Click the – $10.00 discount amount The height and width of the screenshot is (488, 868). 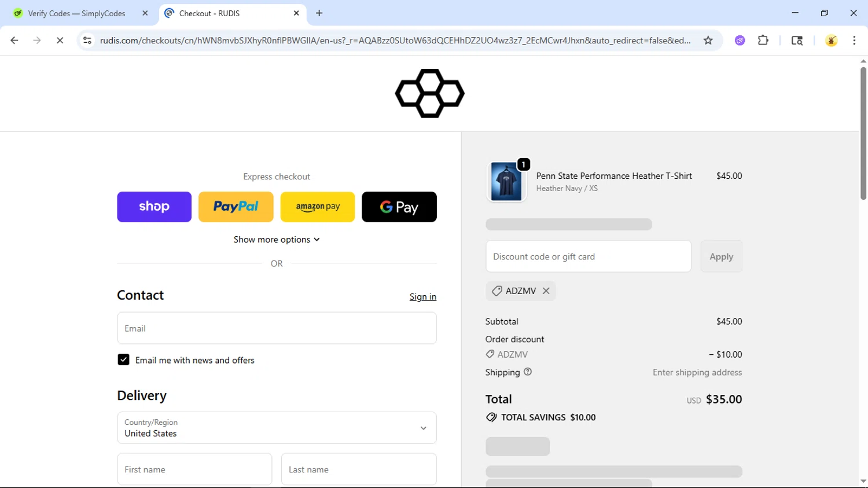pyautogui.click(x=725, y=354)
